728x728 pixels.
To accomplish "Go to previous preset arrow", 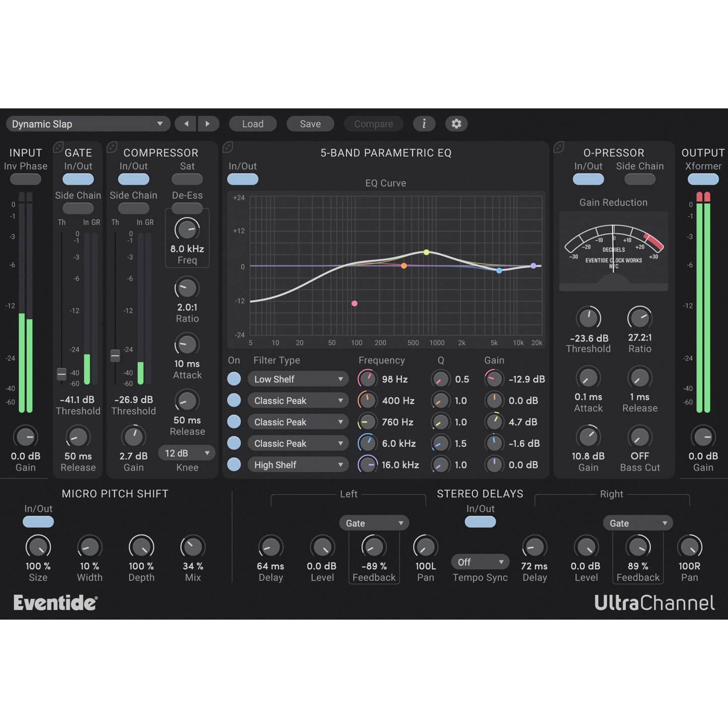I will tap(186, 124).
